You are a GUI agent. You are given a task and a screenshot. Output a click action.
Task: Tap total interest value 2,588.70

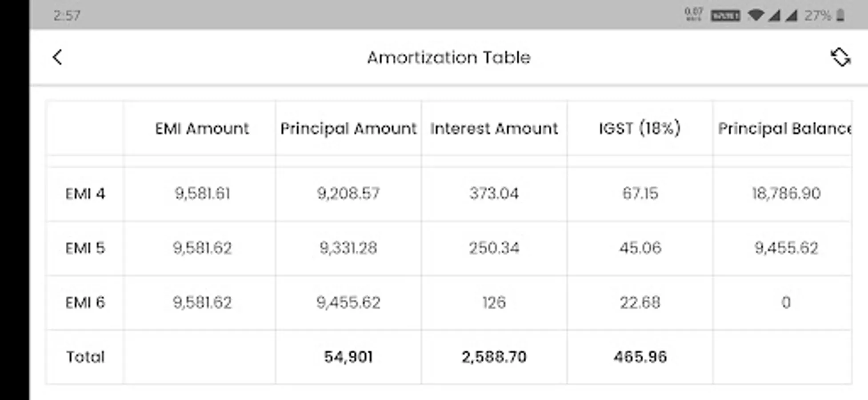[x=494, y=357]
